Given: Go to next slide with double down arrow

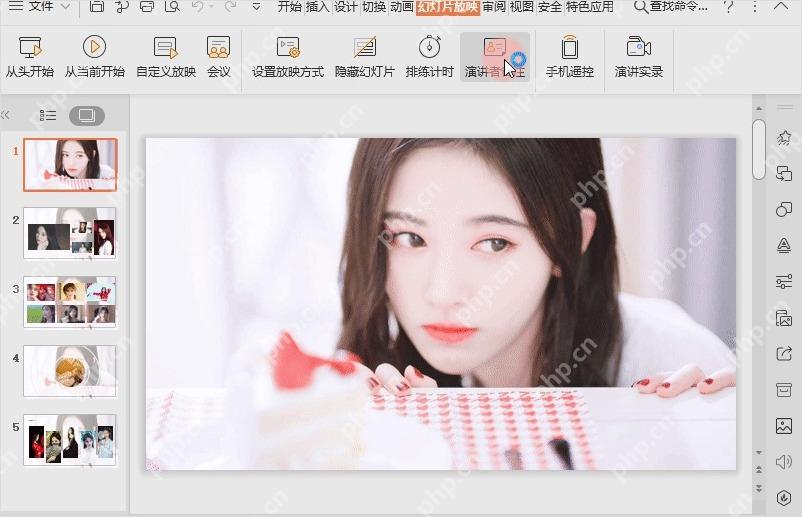Looking at the screenshot, I should [759, 488].
